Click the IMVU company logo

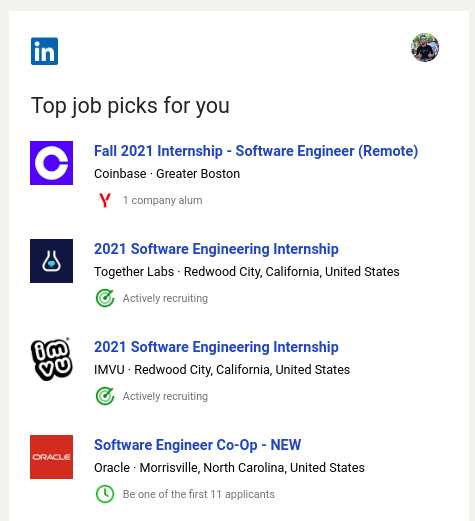(x=51, y=359)
